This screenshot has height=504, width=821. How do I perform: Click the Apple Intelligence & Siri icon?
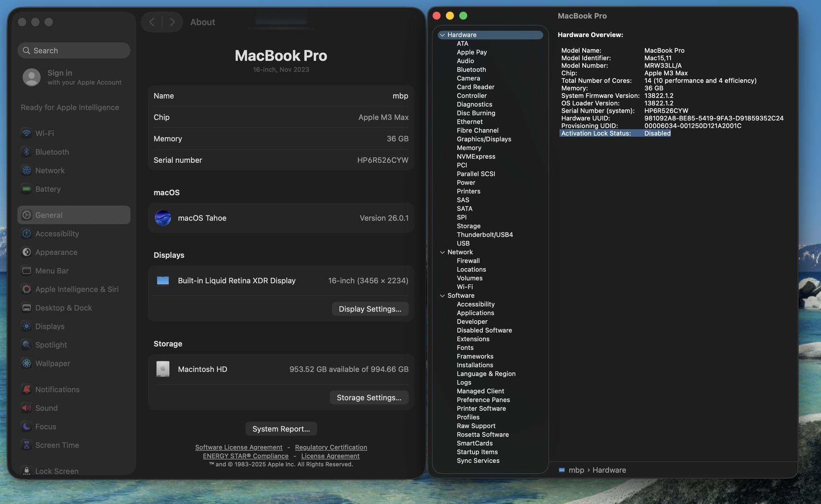coord(27,289)
